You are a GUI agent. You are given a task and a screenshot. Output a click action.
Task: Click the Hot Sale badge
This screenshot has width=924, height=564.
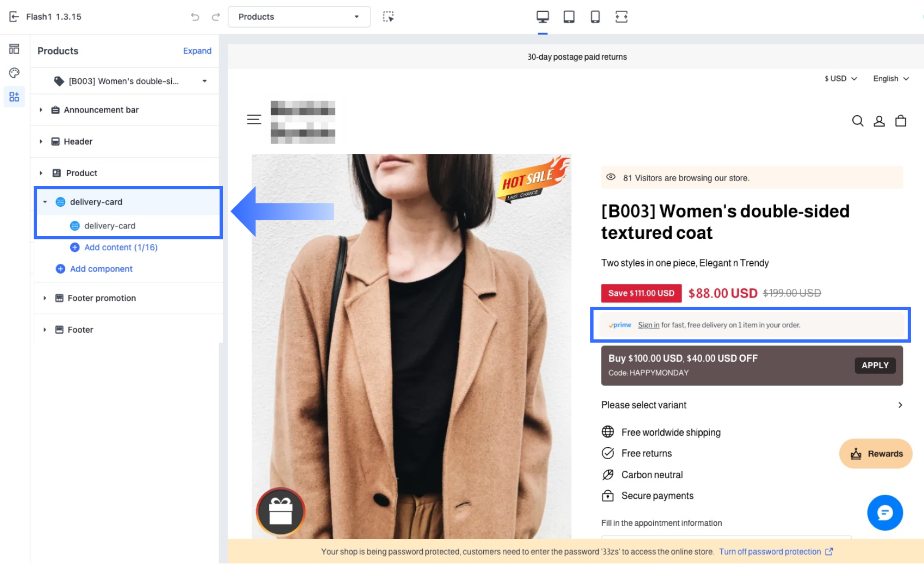534,179
